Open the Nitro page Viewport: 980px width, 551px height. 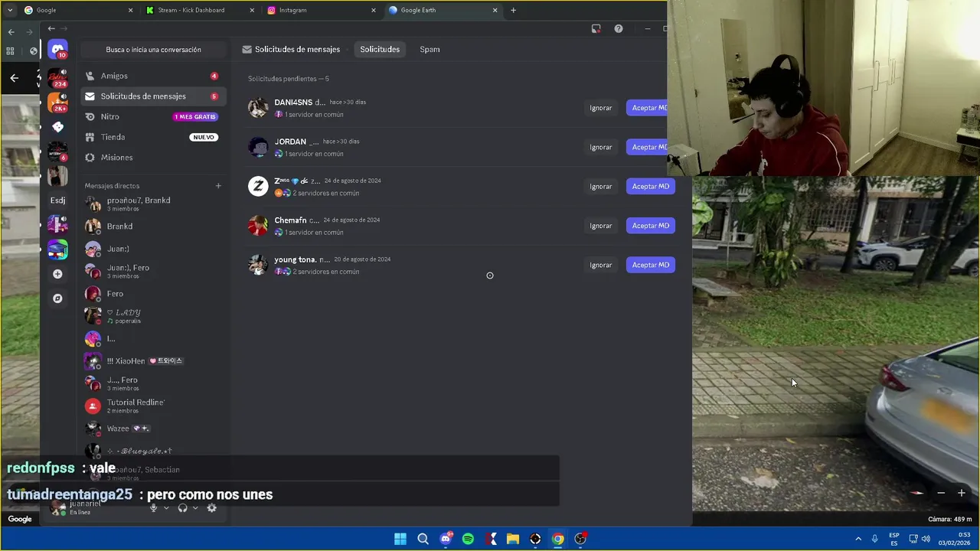click(x=153, y=116)
